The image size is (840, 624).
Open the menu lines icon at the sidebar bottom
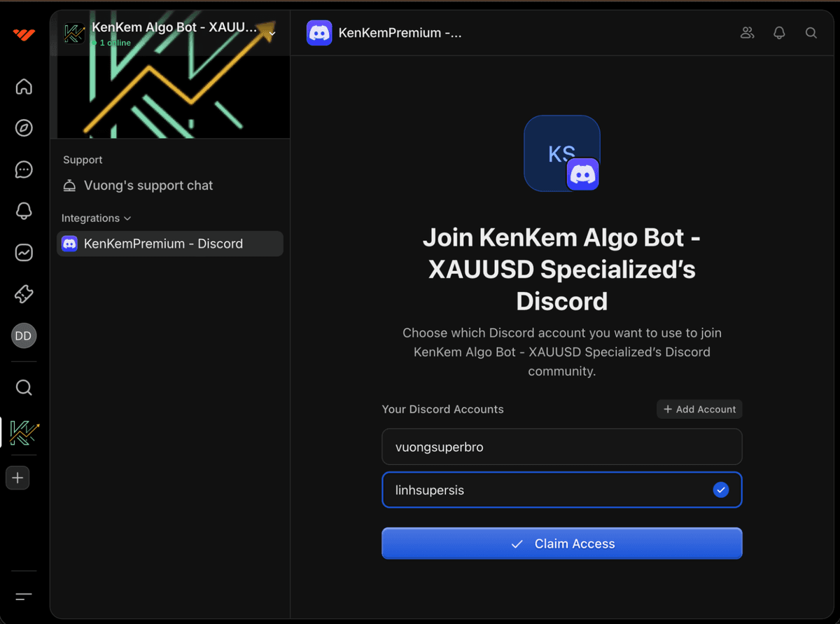24,597
